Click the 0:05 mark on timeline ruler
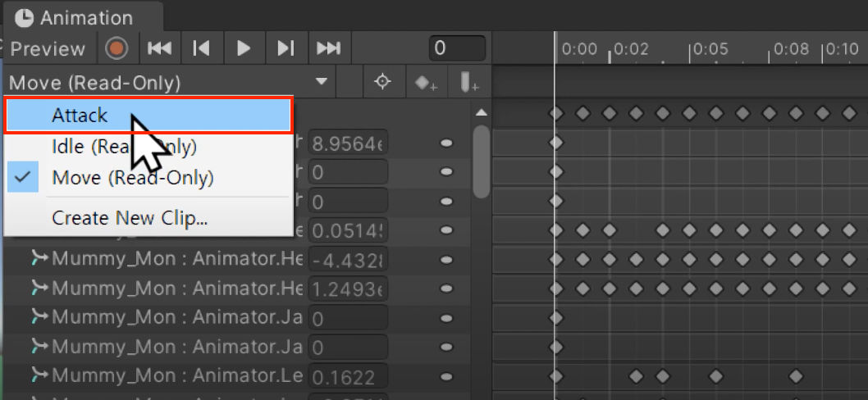This screenshot has width=868, height=400. (710, 49)
